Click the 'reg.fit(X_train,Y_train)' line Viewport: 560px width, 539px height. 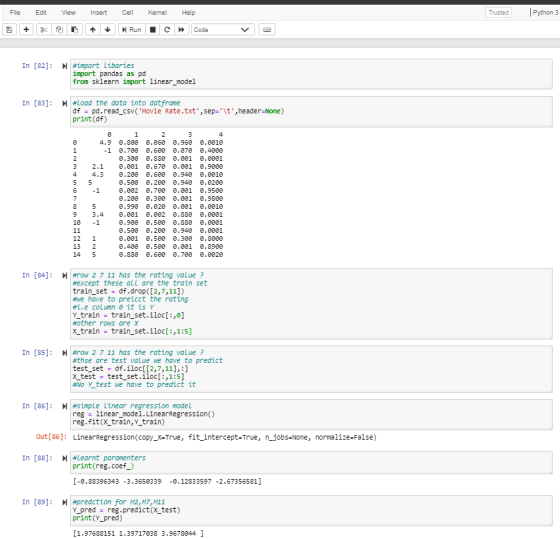coord(119,422)
